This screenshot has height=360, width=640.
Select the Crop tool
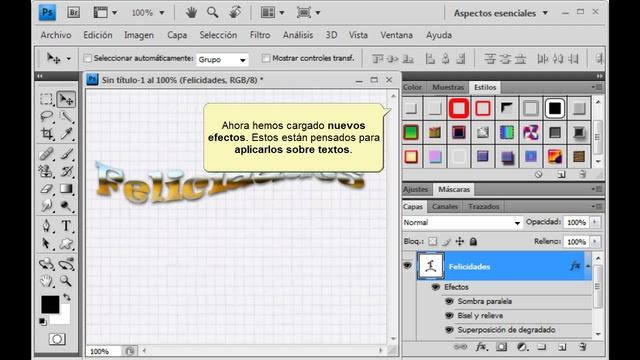[x=47, y=133]
